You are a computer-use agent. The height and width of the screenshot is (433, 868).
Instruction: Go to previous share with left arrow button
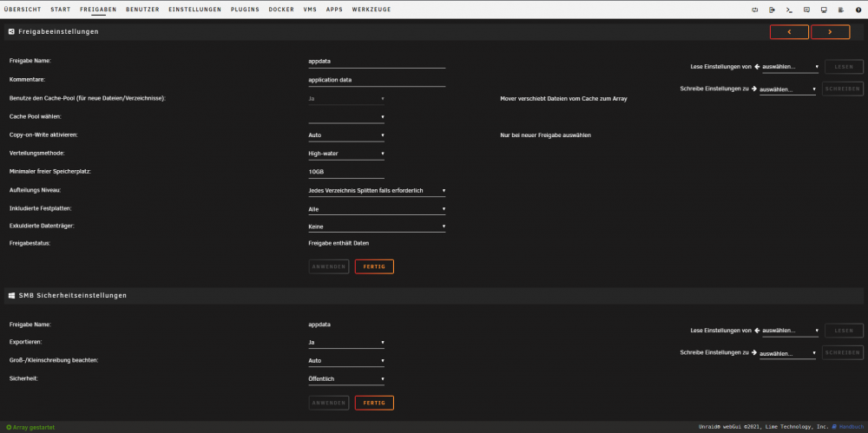click(789, 32)
